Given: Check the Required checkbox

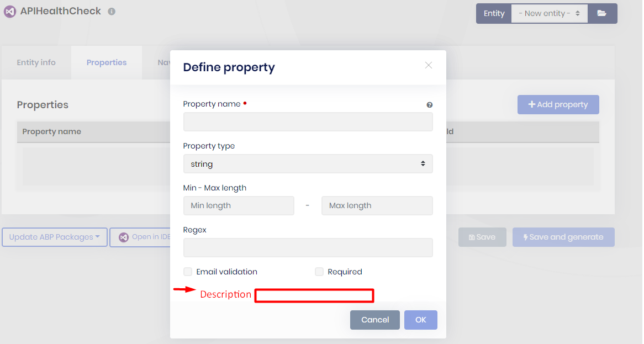Looking at the screenshot, I should pyautogui.click(x=319, y=272).
